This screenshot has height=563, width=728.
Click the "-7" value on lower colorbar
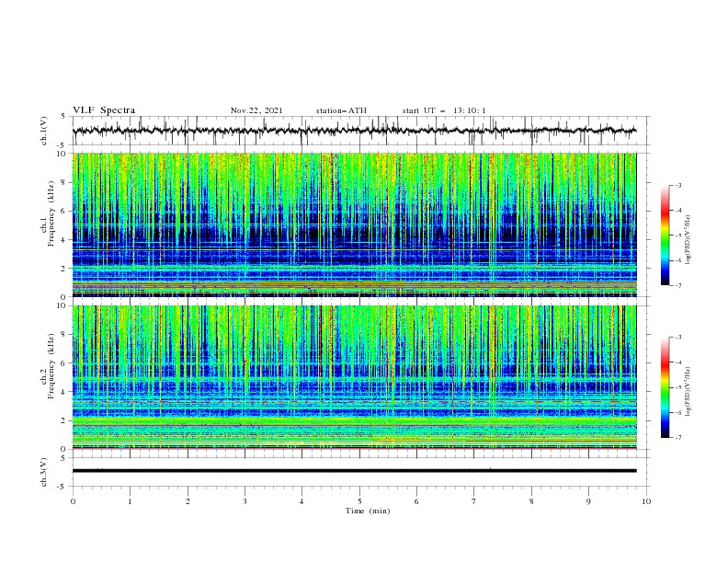pyautogui.click(x=677, y=438)
